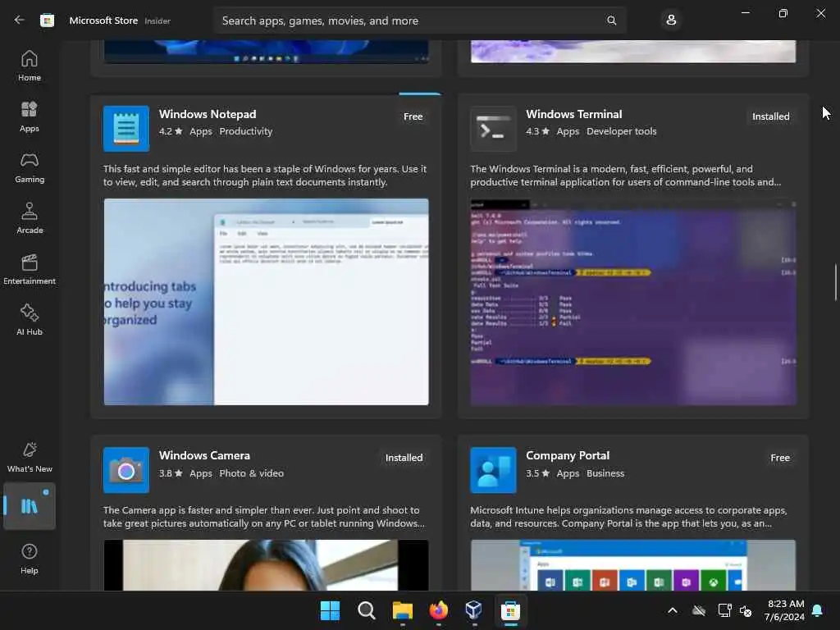The width and height of the screenshot is (840, 630).
Task: Open the notifications bell icon
Action: (x=818, y=610)
